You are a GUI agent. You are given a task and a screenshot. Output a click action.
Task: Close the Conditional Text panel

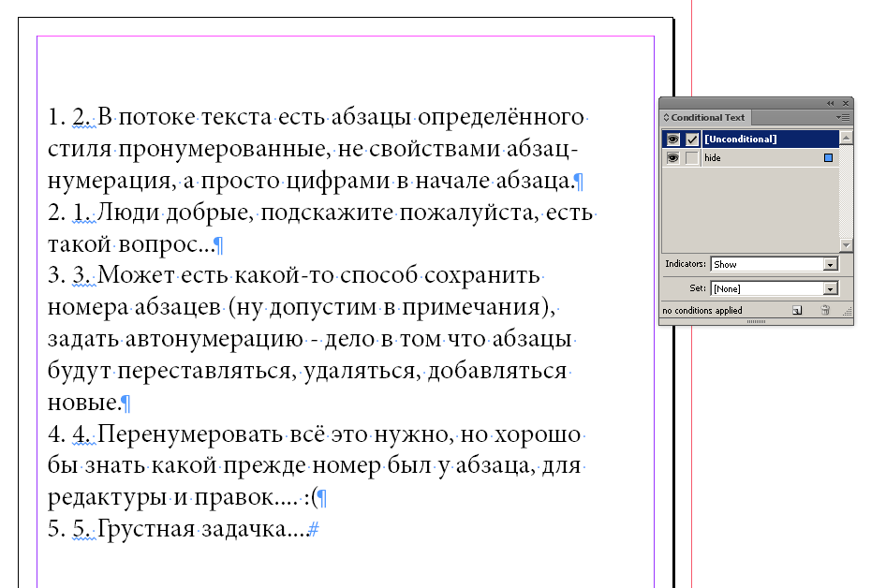tap(846, 103)
